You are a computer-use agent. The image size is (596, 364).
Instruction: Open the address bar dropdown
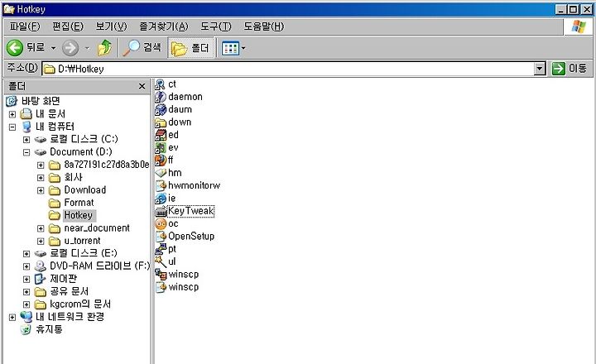[x=540, y=69]
